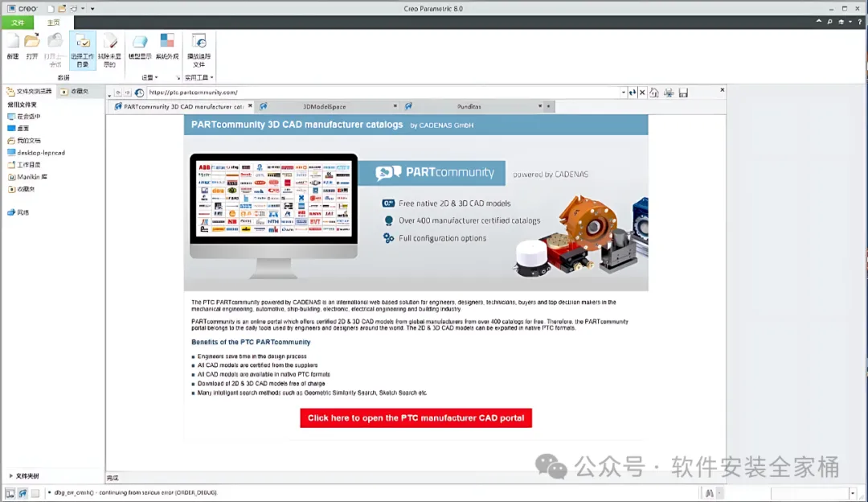The width and height of the screenshot is (868, 502).
Task: Click the PARTcommunity logo banner
Action: 432,173
